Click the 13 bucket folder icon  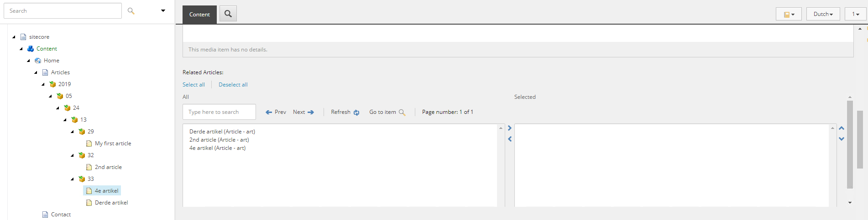tap(74, 120)
